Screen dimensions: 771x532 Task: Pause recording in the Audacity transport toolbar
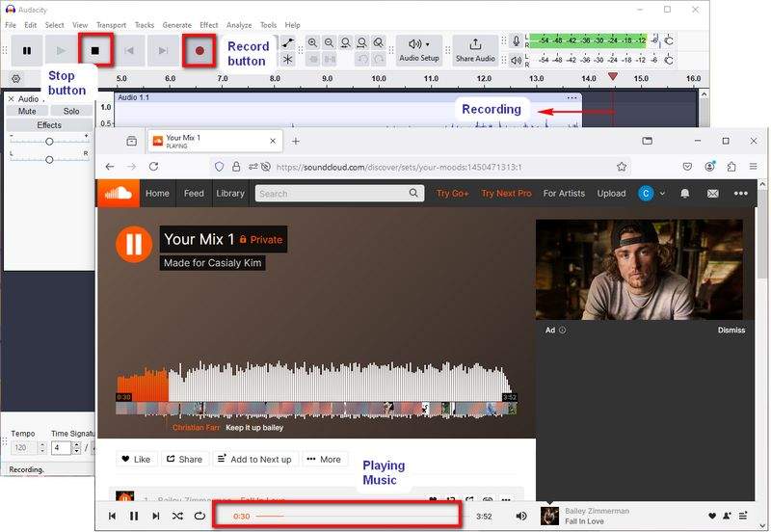(27, 50)
